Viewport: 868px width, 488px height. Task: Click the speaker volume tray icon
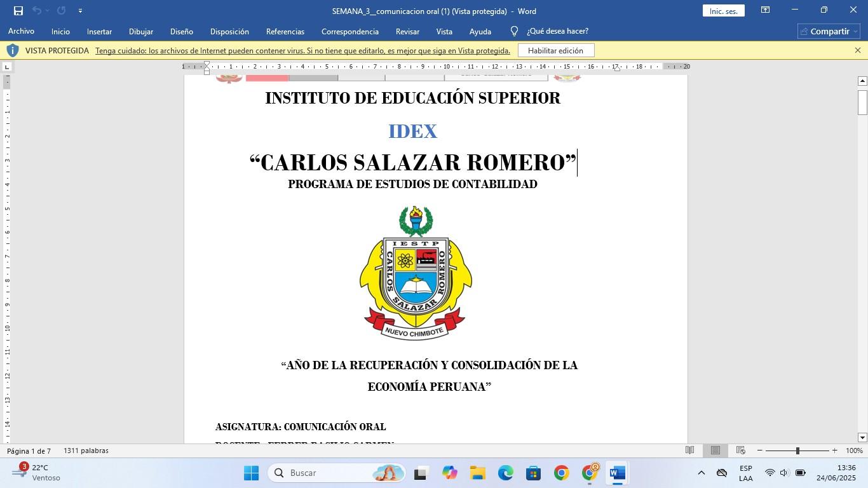point(784,473)
